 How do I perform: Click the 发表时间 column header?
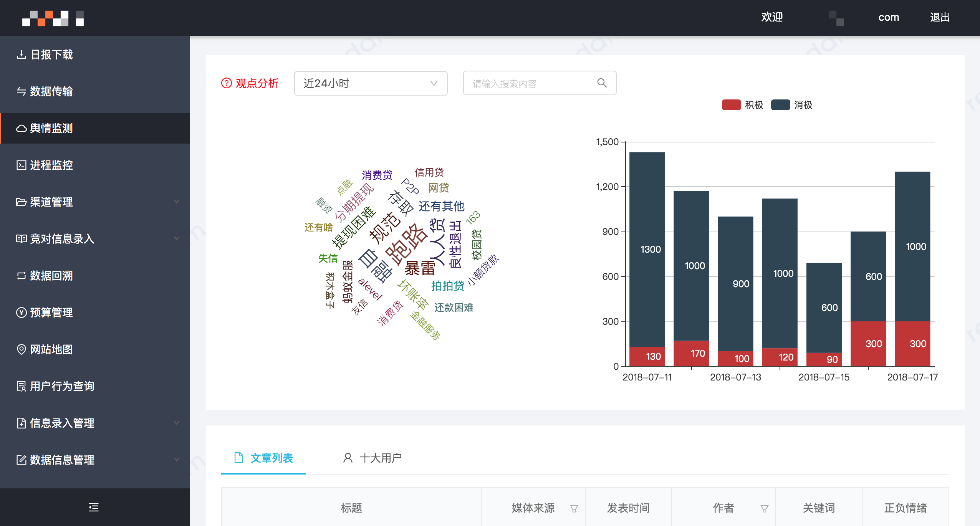tap(628, 508)
